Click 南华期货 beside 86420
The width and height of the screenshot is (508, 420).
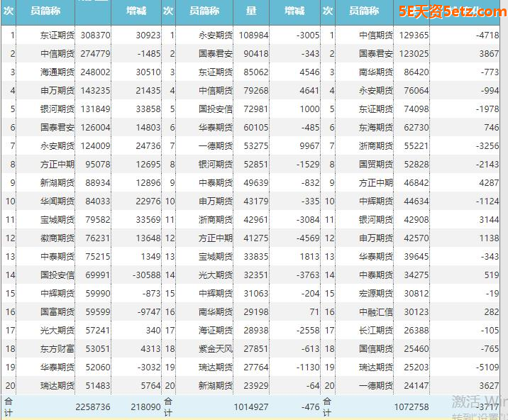[376, 72]
